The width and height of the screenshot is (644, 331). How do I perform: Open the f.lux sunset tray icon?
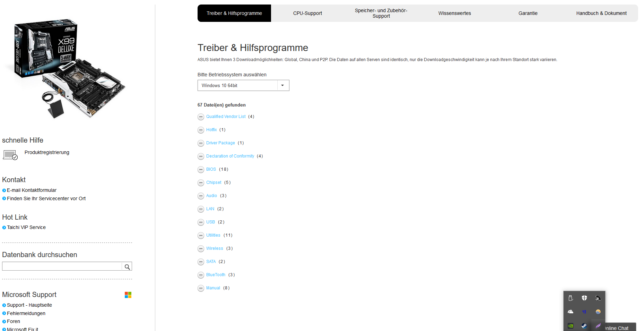[x=598, y=312]
